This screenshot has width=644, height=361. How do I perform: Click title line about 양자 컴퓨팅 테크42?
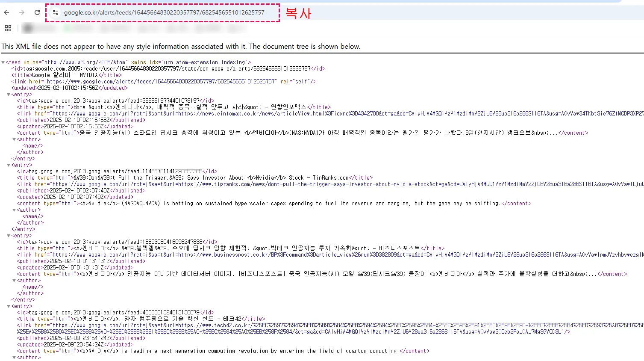click(141, 319)
